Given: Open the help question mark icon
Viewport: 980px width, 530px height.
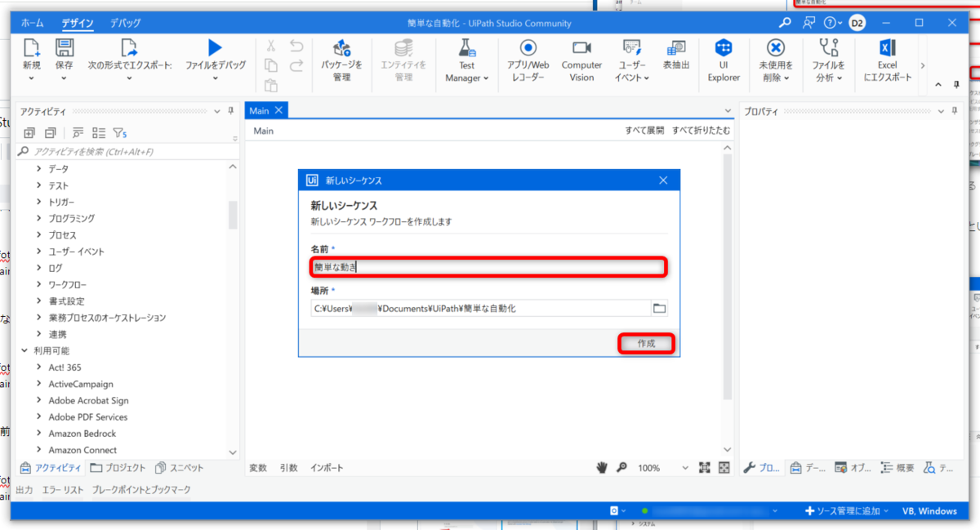Looking at the screenshot, I should [x=830, y=23].
